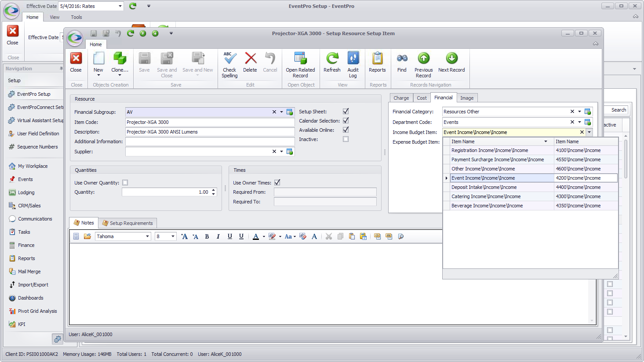Click Close in the Resource Setup ribbon
The image size is (644, 362).
[76, 62]
